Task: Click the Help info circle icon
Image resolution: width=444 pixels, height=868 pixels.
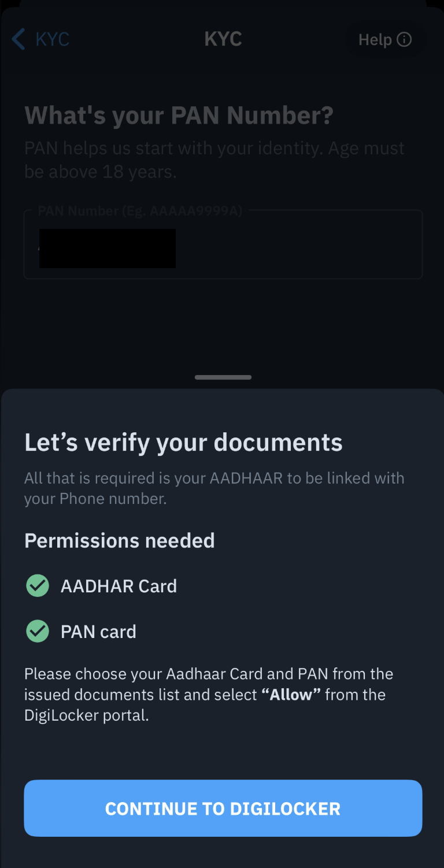Action: [x=404, y=39]
